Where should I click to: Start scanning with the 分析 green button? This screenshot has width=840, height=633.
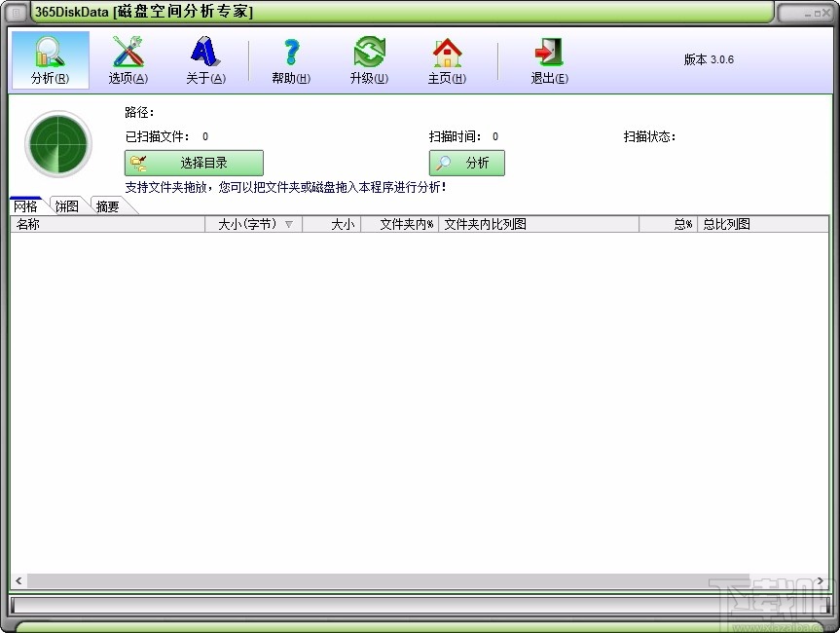pyautogui.click(x=466, y=163)
